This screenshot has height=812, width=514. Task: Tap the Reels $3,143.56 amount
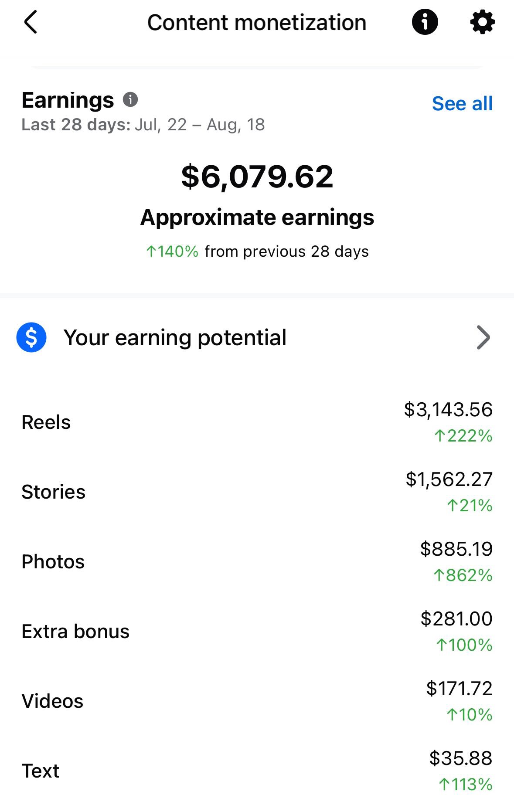[x=448, y=410]
